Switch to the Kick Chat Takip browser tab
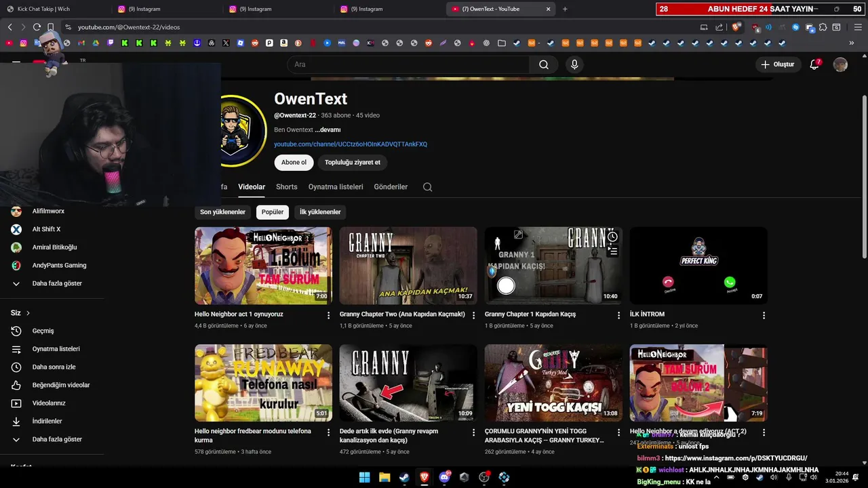 pyautogui.click(x=54, y=9)
